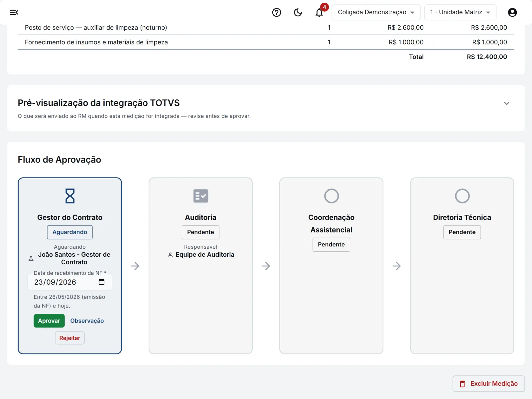
Task: Open calendar picker for NF date
Action: [102, 282]
